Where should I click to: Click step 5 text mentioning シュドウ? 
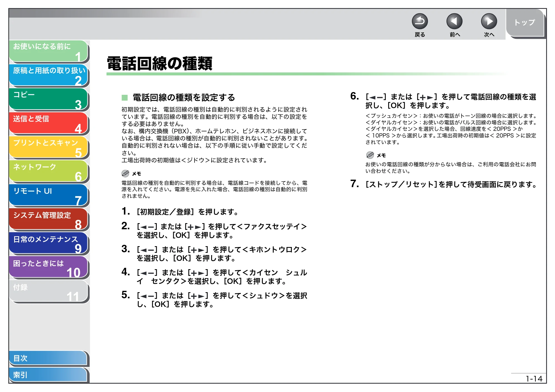[x=222, y=300]
